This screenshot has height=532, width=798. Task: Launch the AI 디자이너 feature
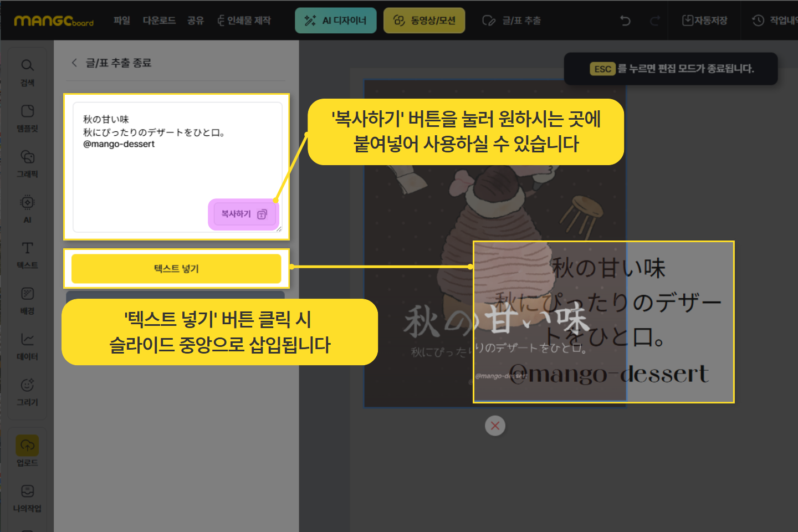335,21
